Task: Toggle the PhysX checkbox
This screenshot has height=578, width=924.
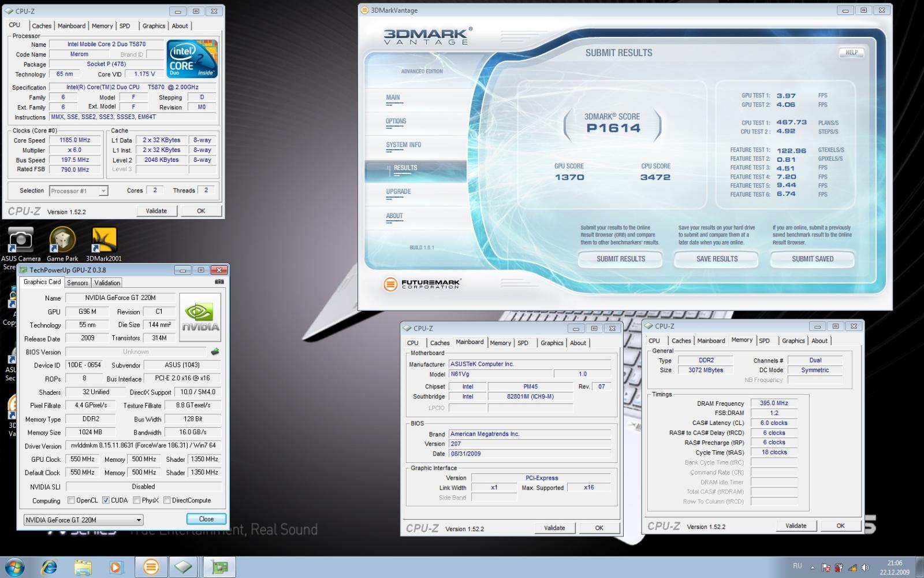Action: (137, 501)
